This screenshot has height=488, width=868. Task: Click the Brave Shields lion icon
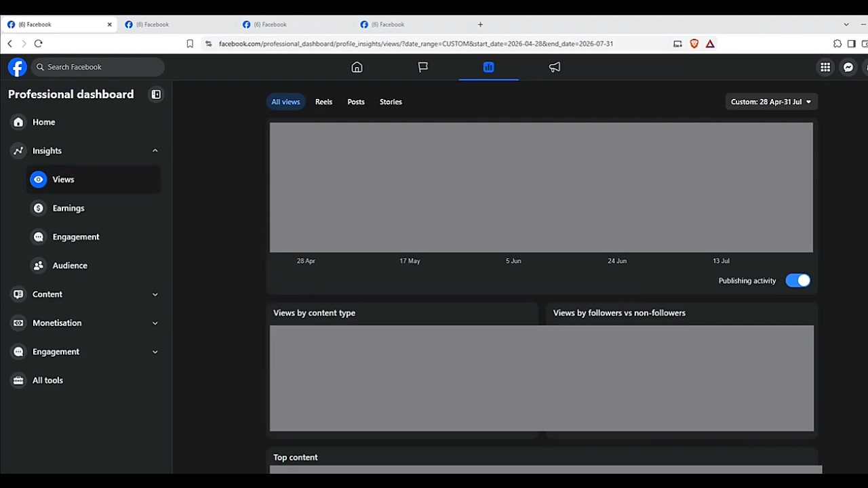tap(694, 43)
